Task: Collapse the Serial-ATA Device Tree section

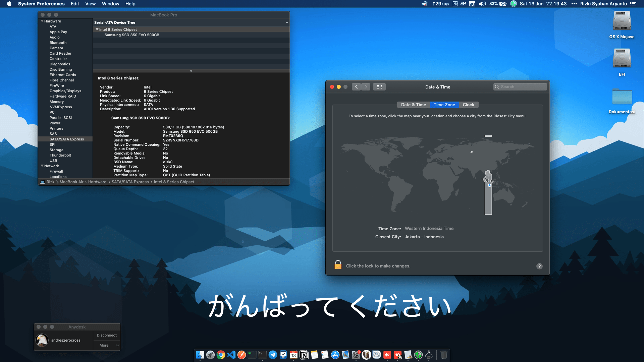Action: 287,22
